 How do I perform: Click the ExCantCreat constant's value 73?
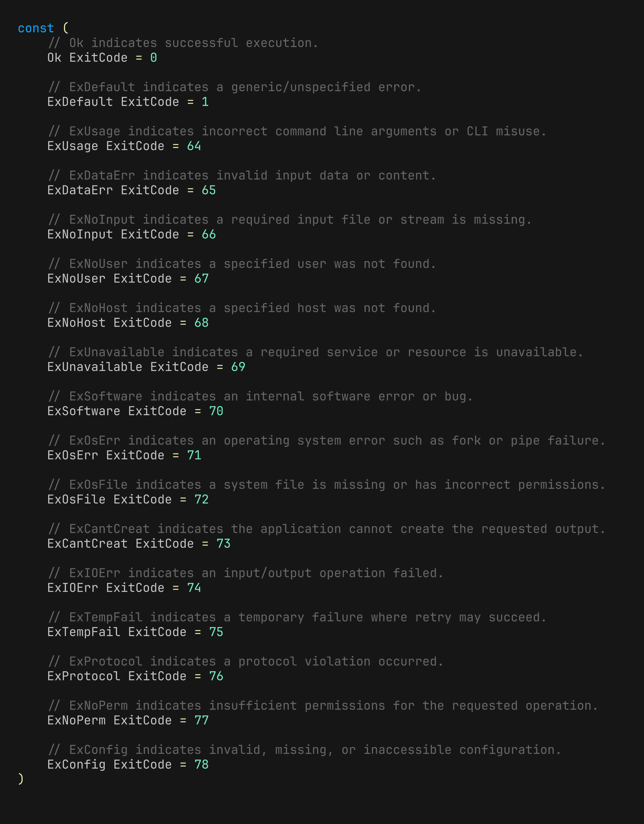tap(223, 543)
